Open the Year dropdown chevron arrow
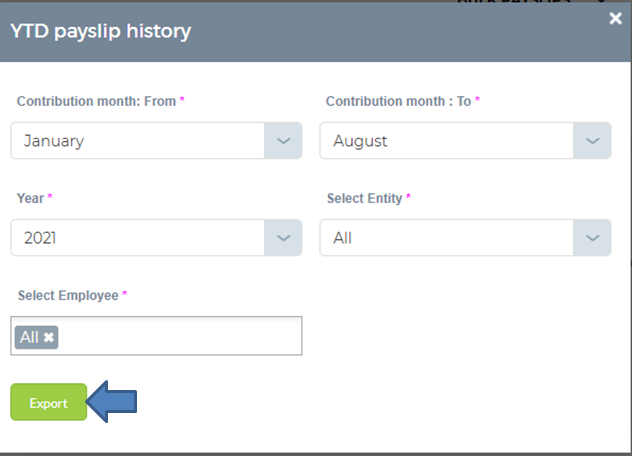Screen dimensions: 632x456 283,238
